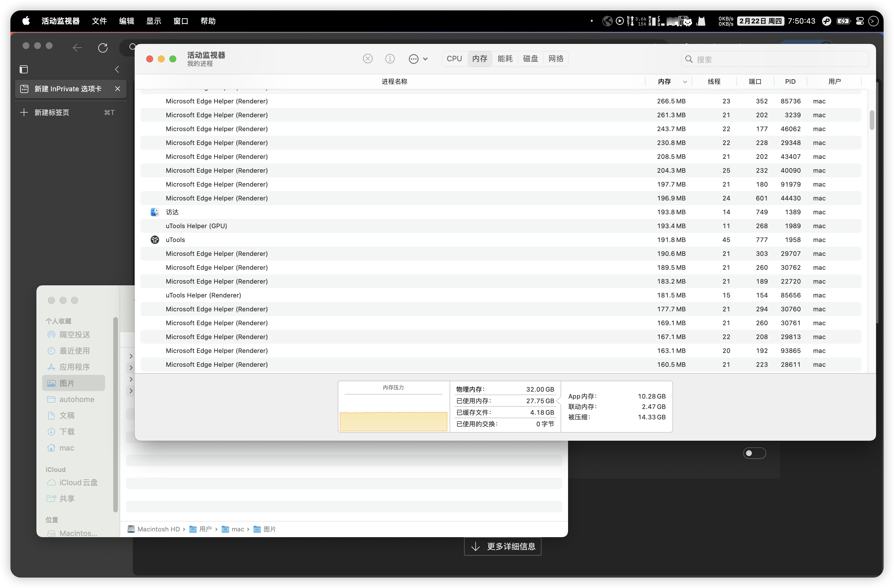Open 最近使用 in Finder sidebar
This screenshot has height=588, width=894.
[x=74, y=351]
